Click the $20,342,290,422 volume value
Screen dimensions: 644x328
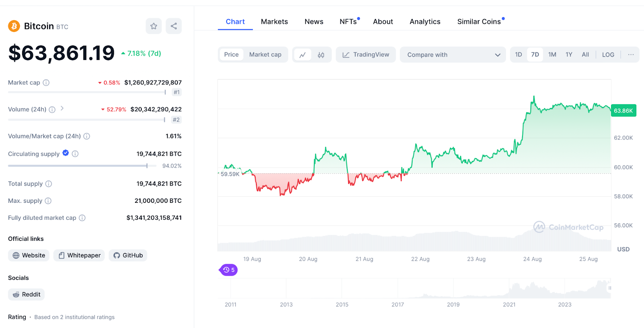[156, 109]
